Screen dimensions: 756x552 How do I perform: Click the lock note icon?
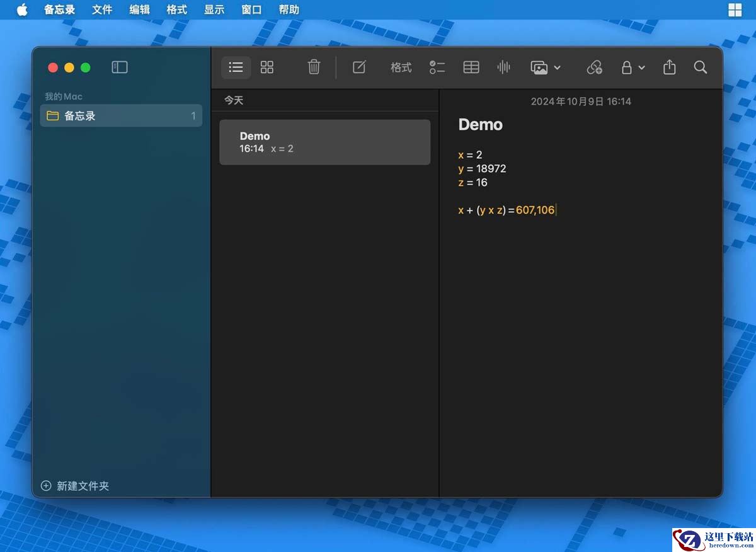pos(627,67)
